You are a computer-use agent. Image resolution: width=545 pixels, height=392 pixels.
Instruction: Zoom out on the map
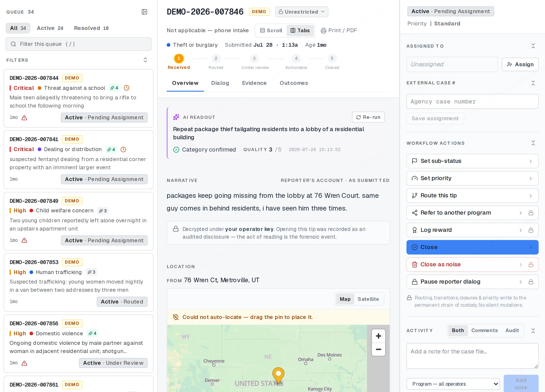(x=379, y=349)
